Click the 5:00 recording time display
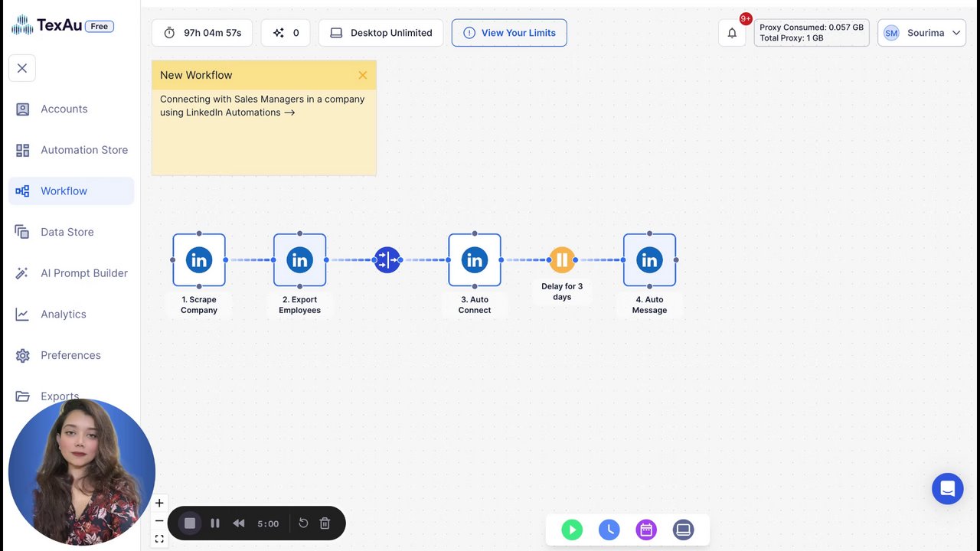This screenshot has width=980, height=551. click(x=268, y=523)
